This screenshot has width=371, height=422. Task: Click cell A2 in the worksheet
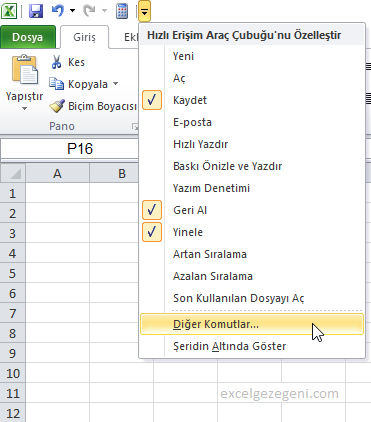57,213
